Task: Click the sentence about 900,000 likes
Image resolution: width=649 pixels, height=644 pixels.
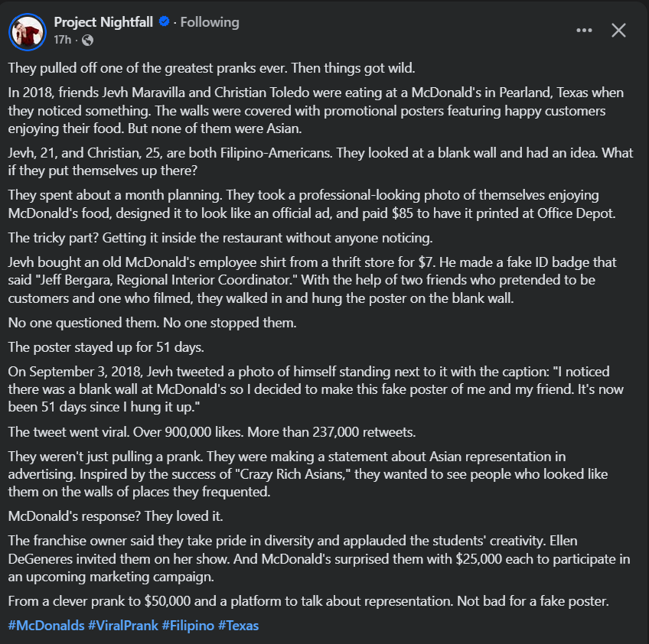Action: (x=211, y=432)
